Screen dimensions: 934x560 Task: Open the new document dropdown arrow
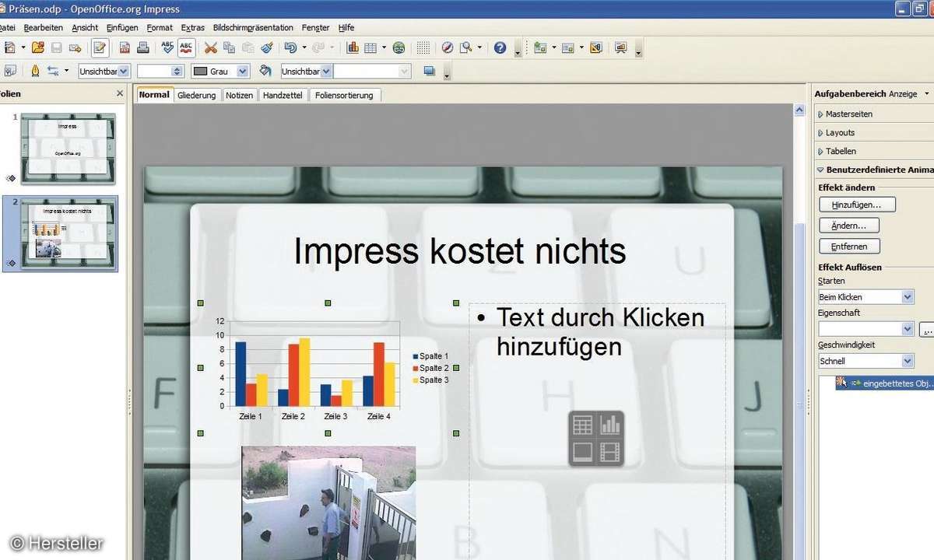point(23,47)
